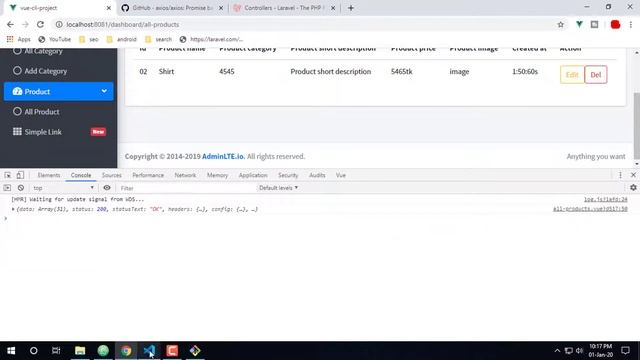Toggle the device toolbar in DevTools
This screenshot has width=640, height=360.
tap(20, 175)
